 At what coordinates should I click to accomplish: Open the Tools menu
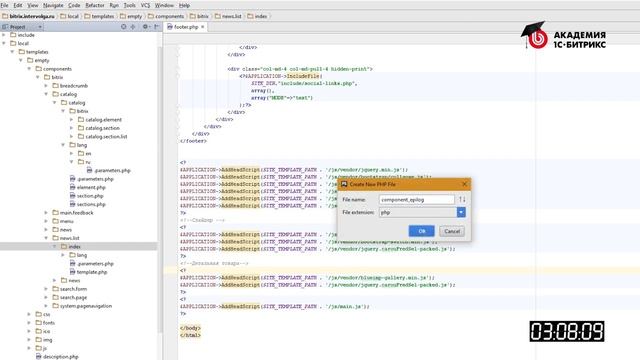pos(130,5)
